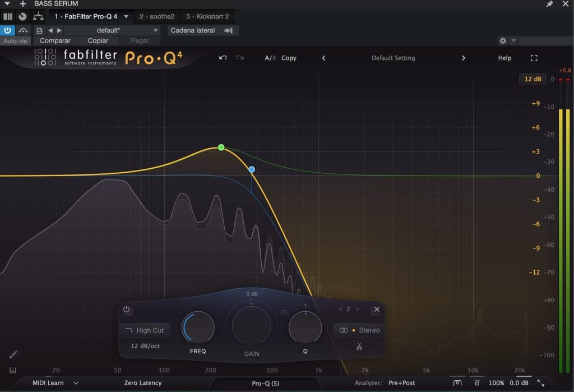Collapse the BASS SERUM header triangle

click(7, 4)
